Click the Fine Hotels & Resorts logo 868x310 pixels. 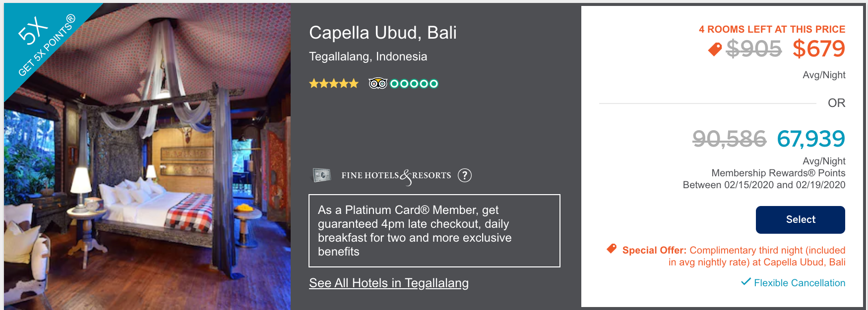396,175
